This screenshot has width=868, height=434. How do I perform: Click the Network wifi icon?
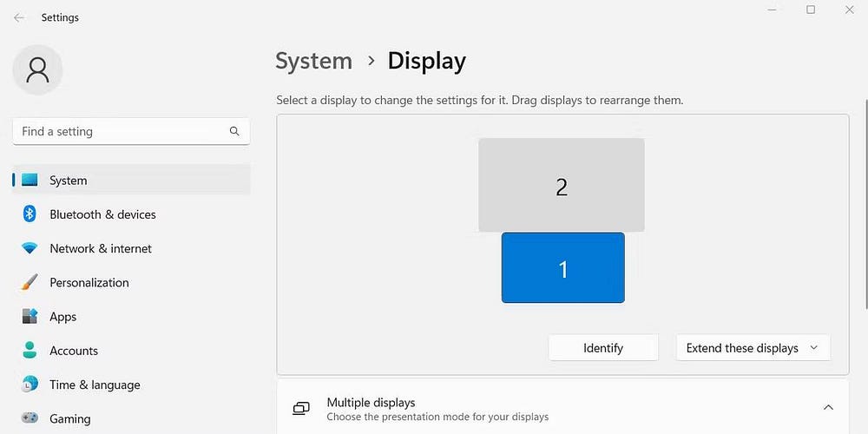(30, 248)
